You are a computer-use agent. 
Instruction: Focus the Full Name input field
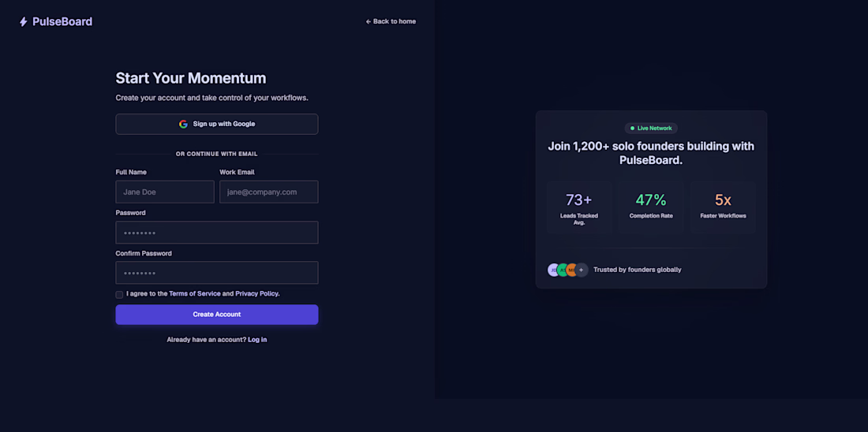tap(165, 192)
